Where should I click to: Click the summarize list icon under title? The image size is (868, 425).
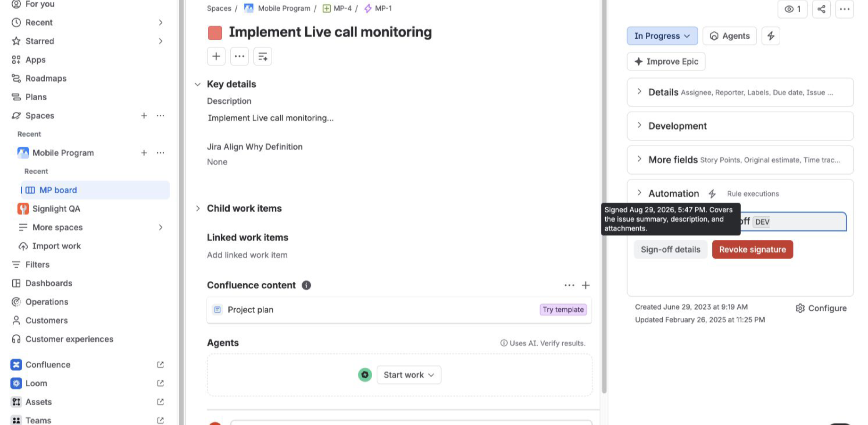tap(263, 57)
